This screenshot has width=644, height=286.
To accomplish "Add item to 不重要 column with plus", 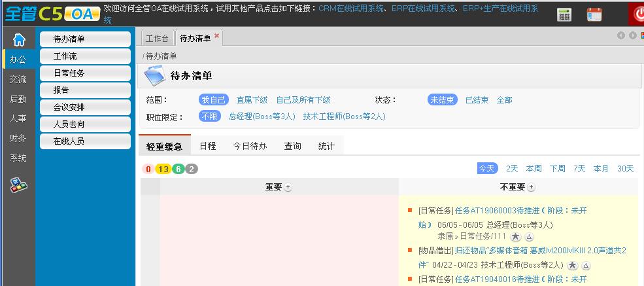I will (x=531, y=187).
